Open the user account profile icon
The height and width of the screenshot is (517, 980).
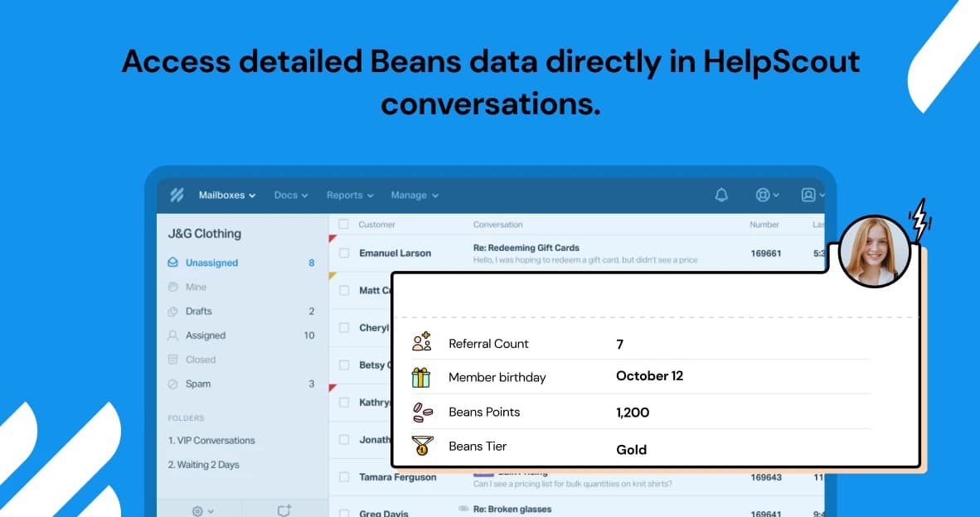[808, 195]
